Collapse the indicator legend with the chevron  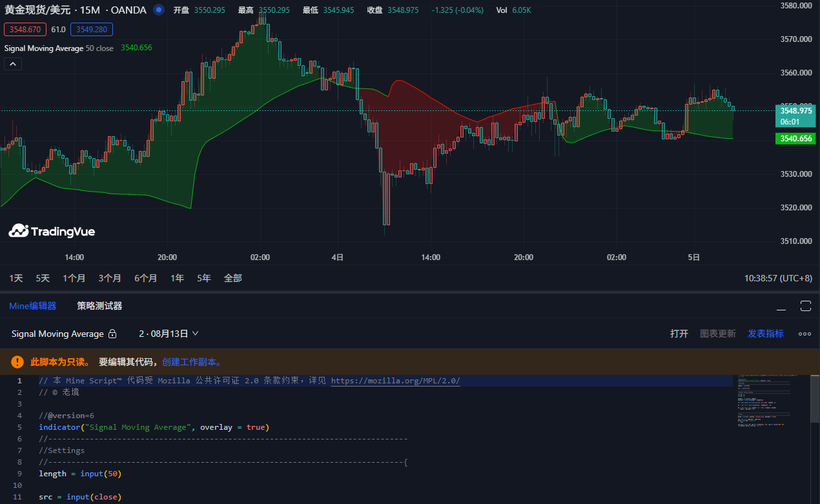(13, 64)
